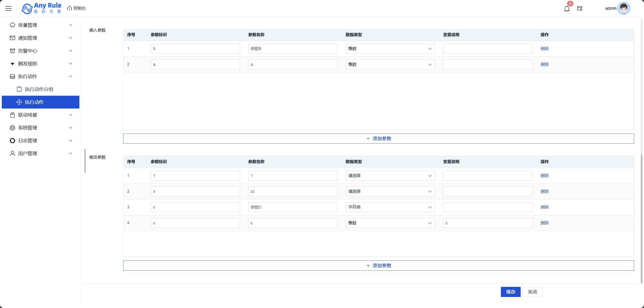Select 日志管理 in sidebar
Viewport: 644px width, 308px height.
pyautogui.click(x=27, y=141)
